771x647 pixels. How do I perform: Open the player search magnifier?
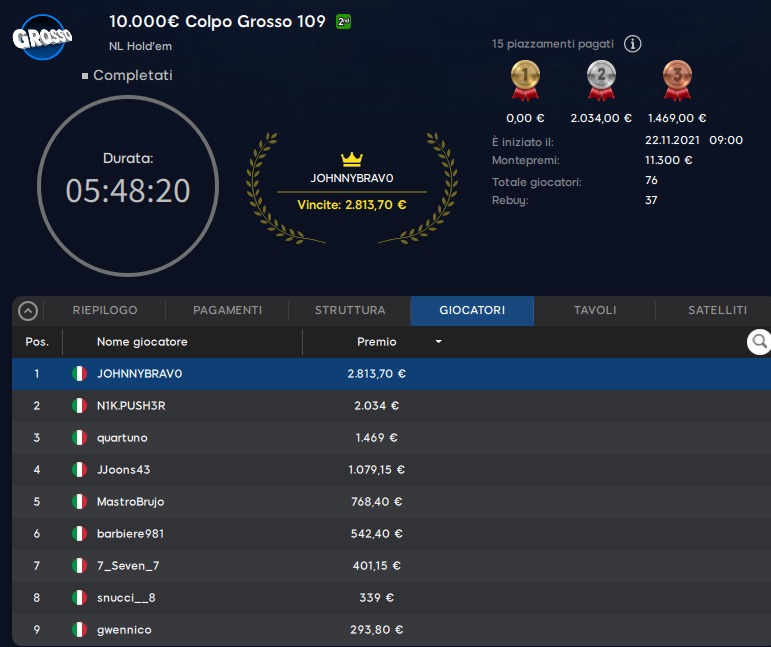pos(759,341)
